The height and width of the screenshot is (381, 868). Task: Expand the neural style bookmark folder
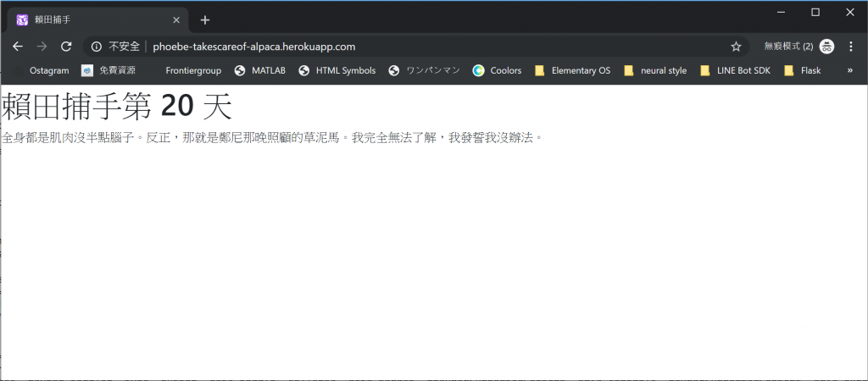tap(655, 70)
